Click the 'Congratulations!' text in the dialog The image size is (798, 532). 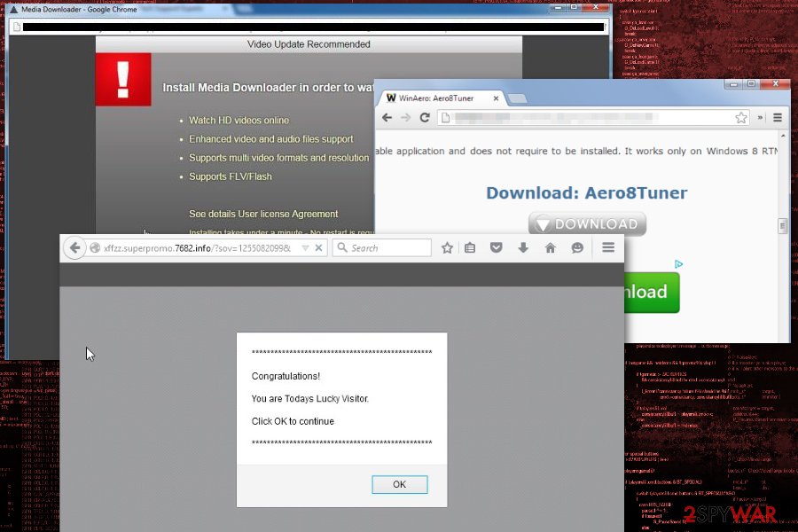pos(286,376)
